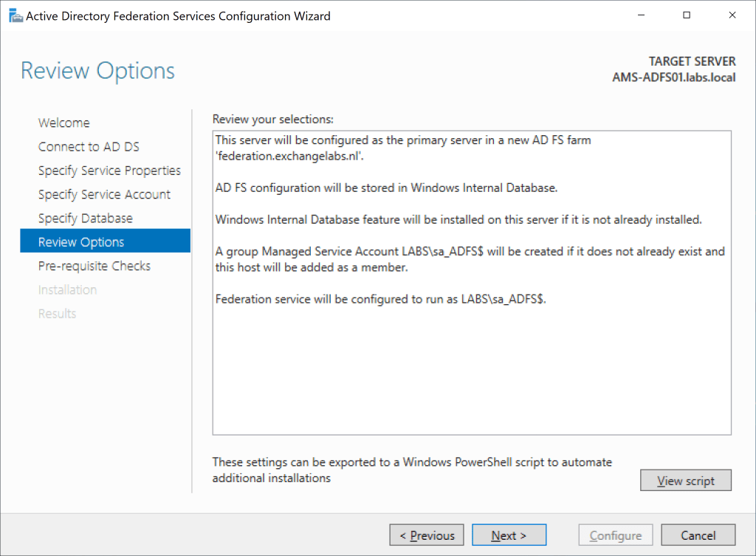Open the Connect to AD DS step
Image resolution: width=756 pixels, height=556 pixels.
[x=89, y=146]
